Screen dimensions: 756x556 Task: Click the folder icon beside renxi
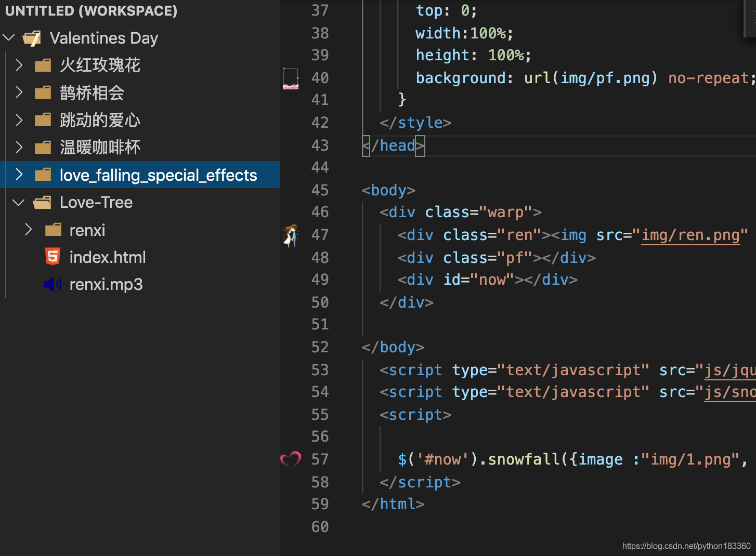tap(53, 230)
